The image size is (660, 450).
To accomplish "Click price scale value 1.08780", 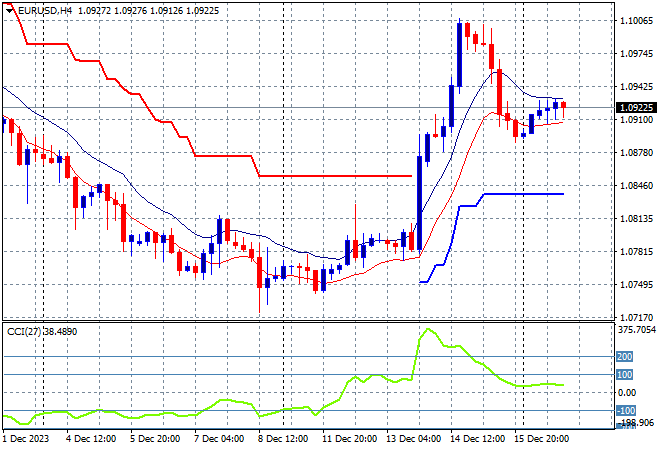I will (637, 153).
